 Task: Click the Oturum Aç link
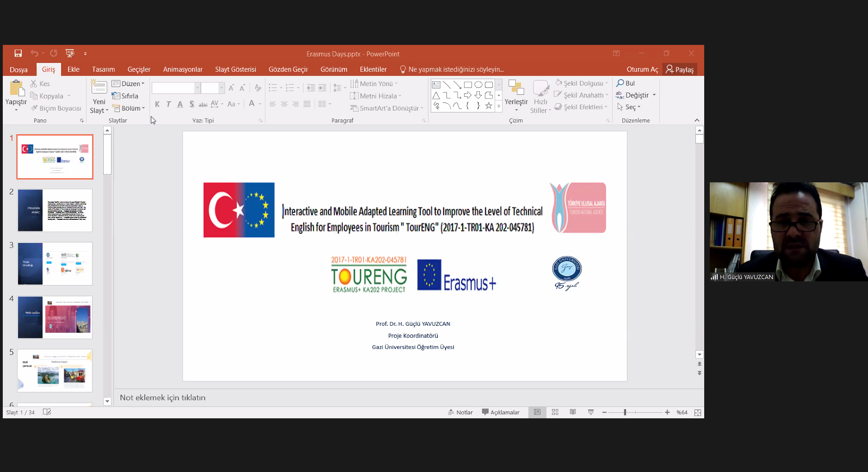[642, 69]
